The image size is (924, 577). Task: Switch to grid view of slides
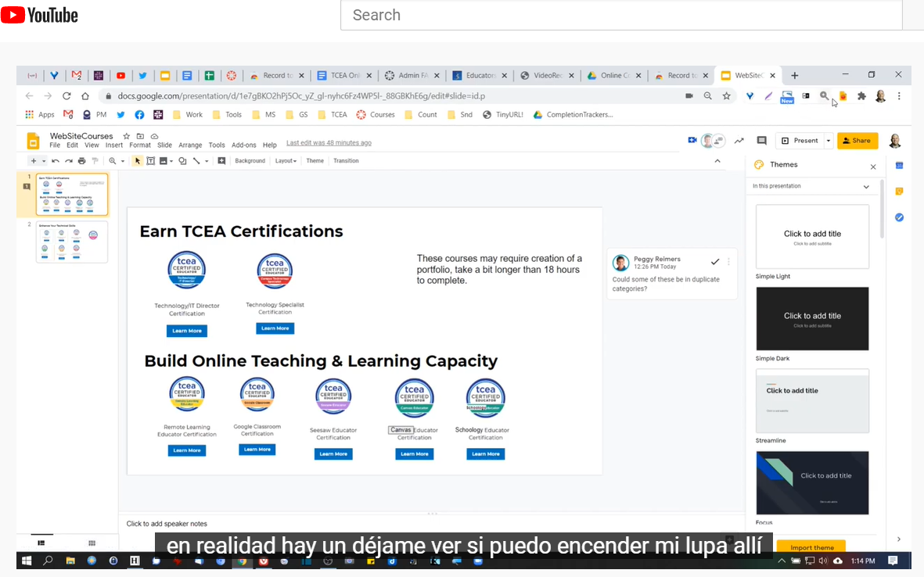coord(92,543)
